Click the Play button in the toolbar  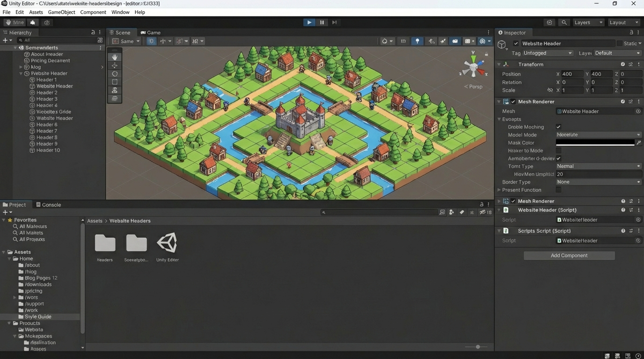click(x=309, y=22)
